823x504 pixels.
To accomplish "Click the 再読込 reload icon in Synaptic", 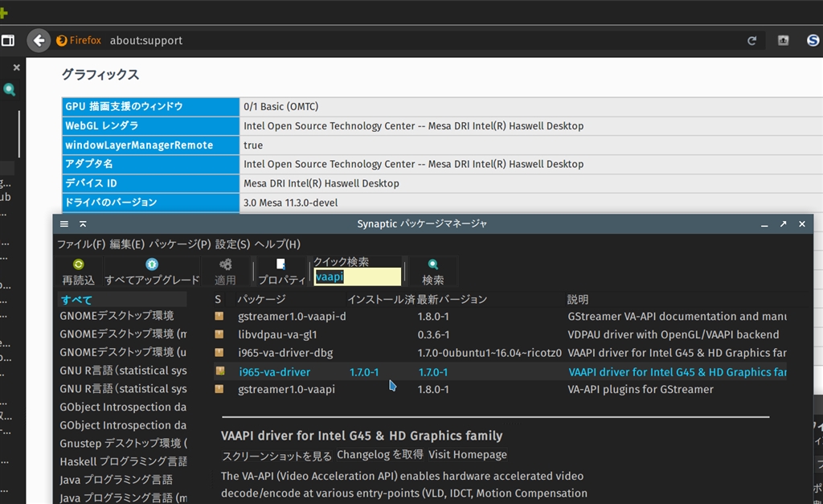I will pyautogui.click(x=78, y=264).
